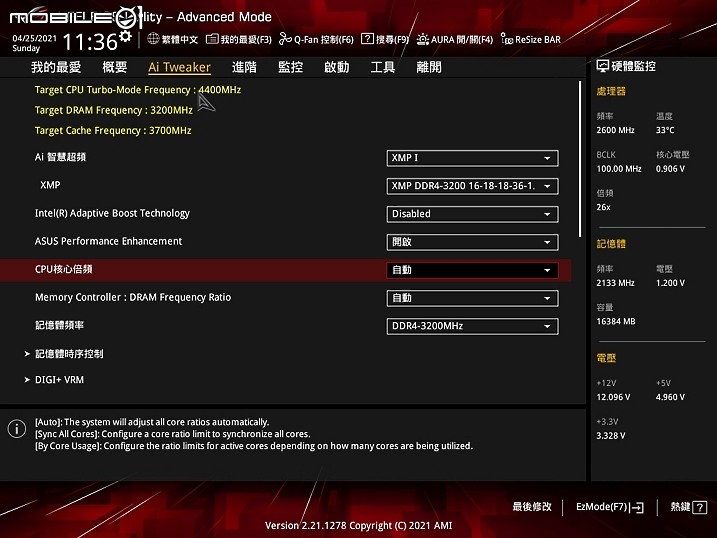This screenshot has height=538, width=717.
Task: Go to the 離開 tab
Action: tap(429, 67)
